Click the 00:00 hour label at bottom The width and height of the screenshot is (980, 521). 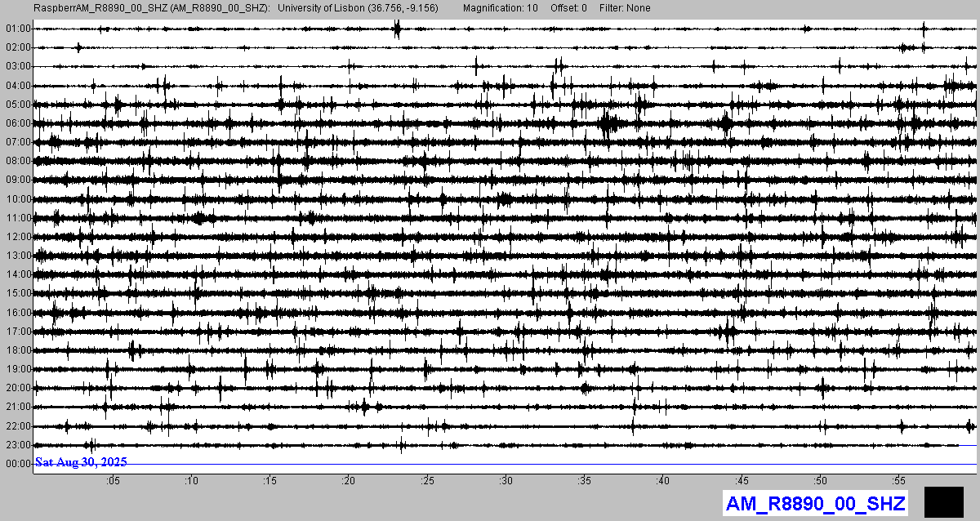(x=17, y=464)
